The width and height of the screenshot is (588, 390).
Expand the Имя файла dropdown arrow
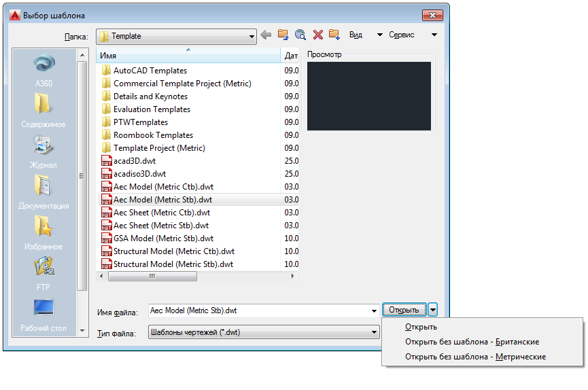374,311
